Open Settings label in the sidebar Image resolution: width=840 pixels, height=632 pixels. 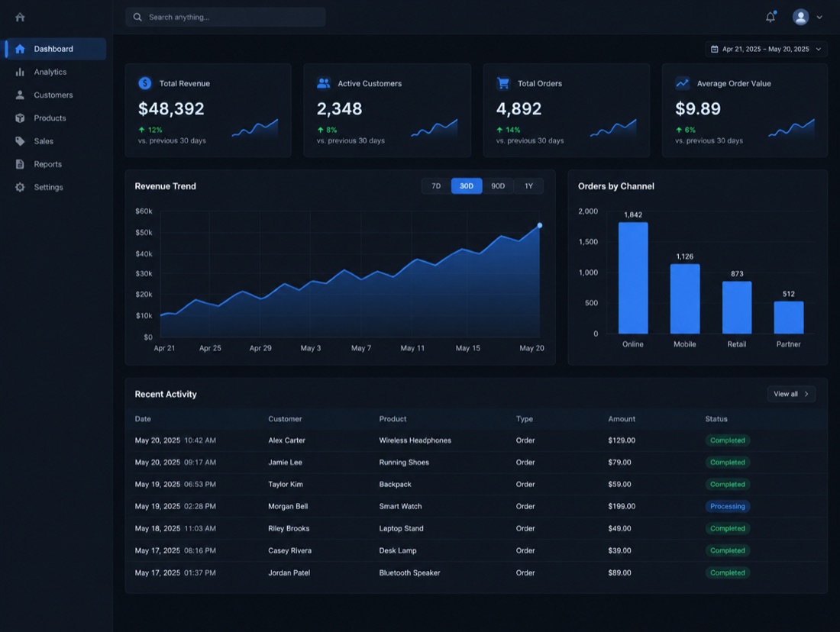coord(48,187)
